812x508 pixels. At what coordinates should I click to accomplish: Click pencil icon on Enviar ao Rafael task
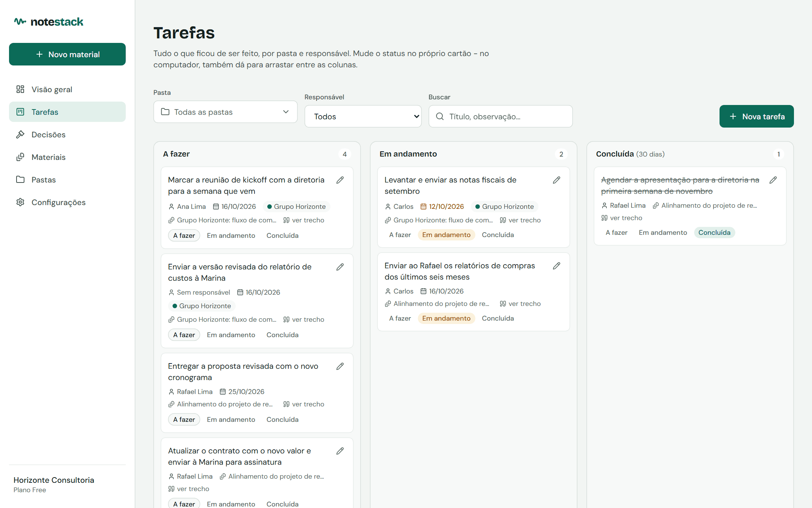point(556,266)
